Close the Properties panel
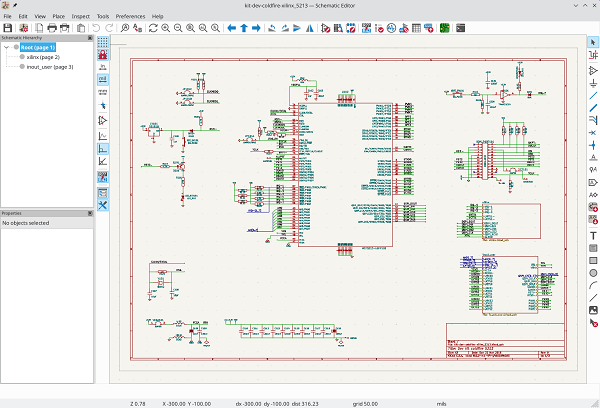 (90, 213)
